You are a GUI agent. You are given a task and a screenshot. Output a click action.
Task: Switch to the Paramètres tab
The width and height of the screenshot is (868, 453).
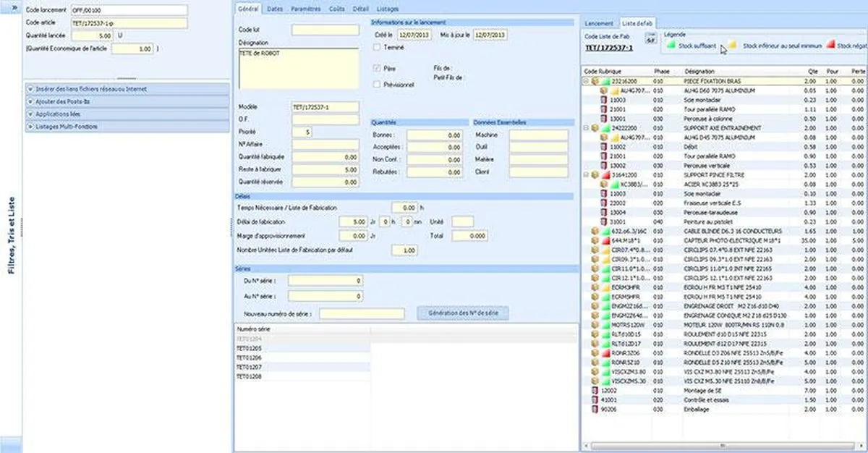(x=306, y=9)
